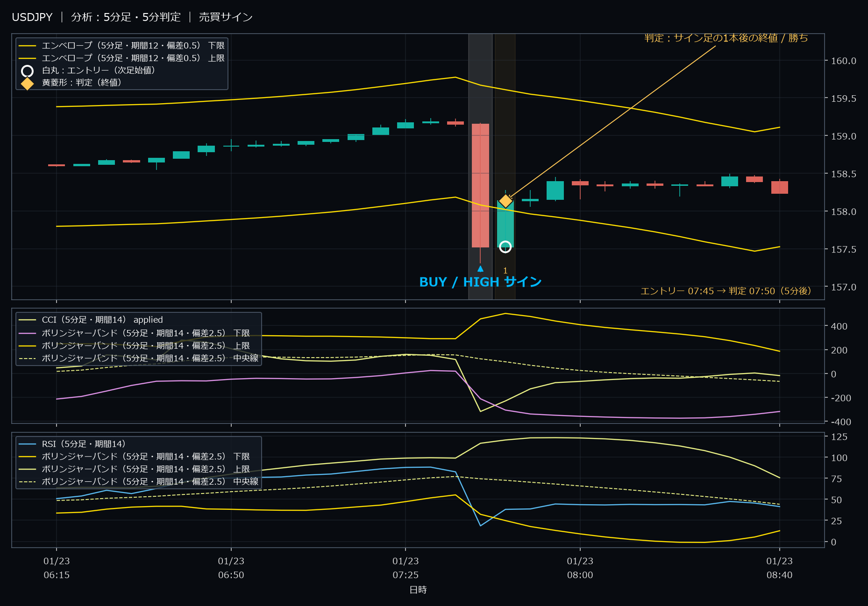Click the エントリー 07:45 → 判定 07:50 note

[x=726, y=291]
